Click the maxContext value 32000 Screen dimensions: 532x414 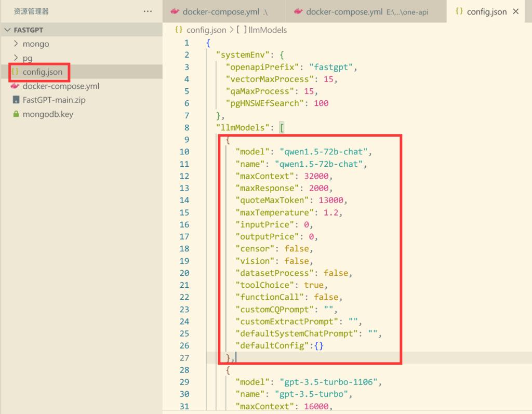(316, 176)
